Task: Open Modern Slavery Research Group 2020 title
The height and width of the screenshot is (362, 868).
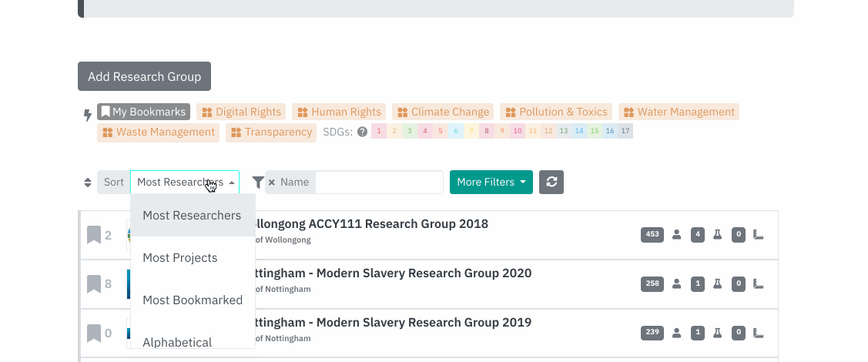Action: 393,273
